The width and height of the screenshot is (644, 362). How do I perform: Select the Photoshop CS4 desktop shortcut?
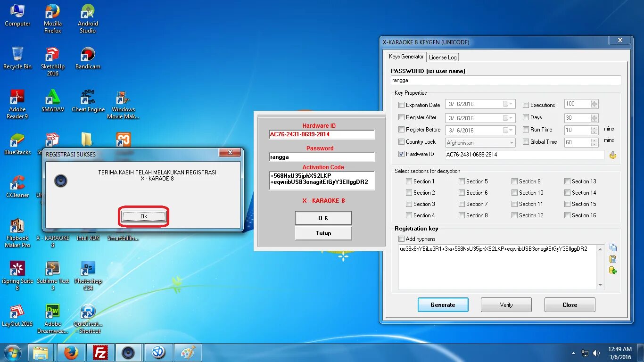tap(88, 276)
